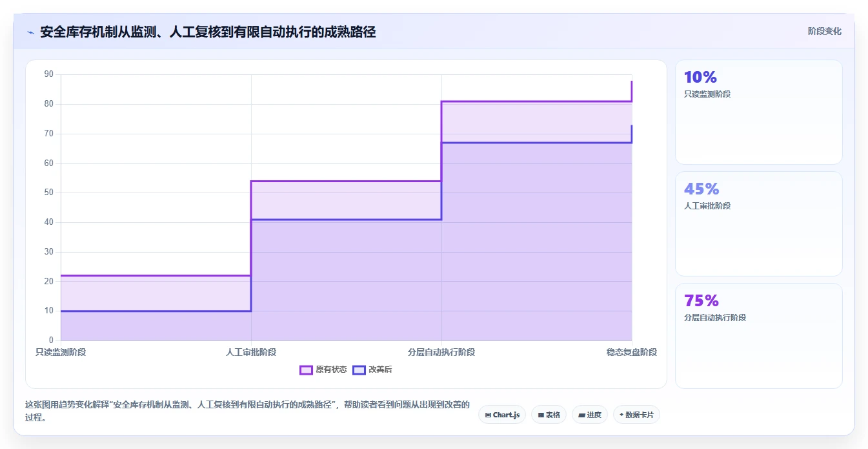Click the 改善后 legend color box

pyautogui.click(x=359, y=370)
